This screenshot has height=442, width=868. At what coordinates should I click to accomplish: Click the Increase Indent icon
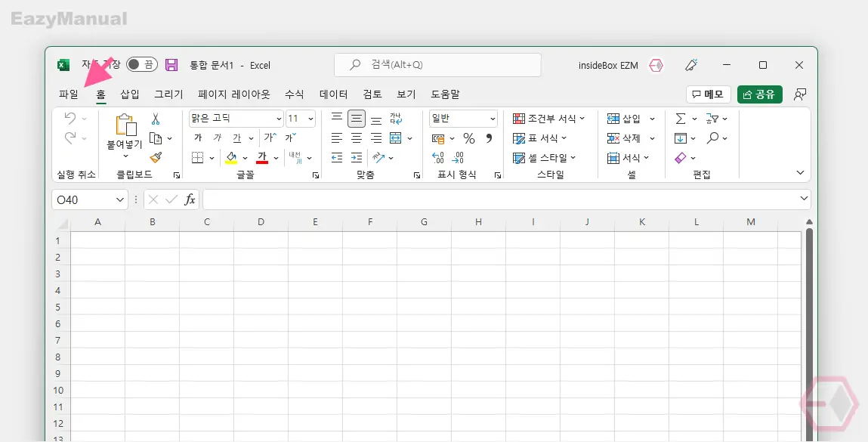[x=357, y=157]
